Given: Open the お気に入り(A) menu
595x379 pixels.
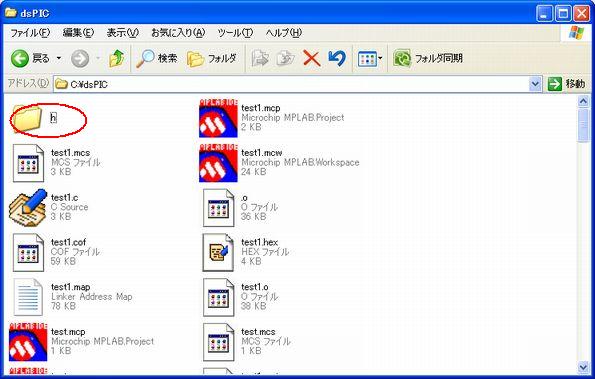Looking at the screenshot, I should pyautogui.click(x=178, y=33).
